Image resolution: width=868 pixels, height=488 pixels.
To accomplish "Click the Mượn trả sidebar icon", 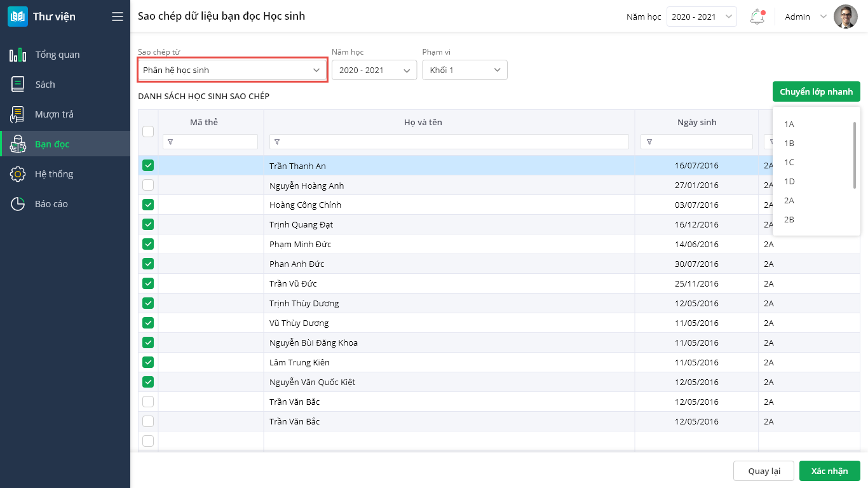I will point(18,114).
